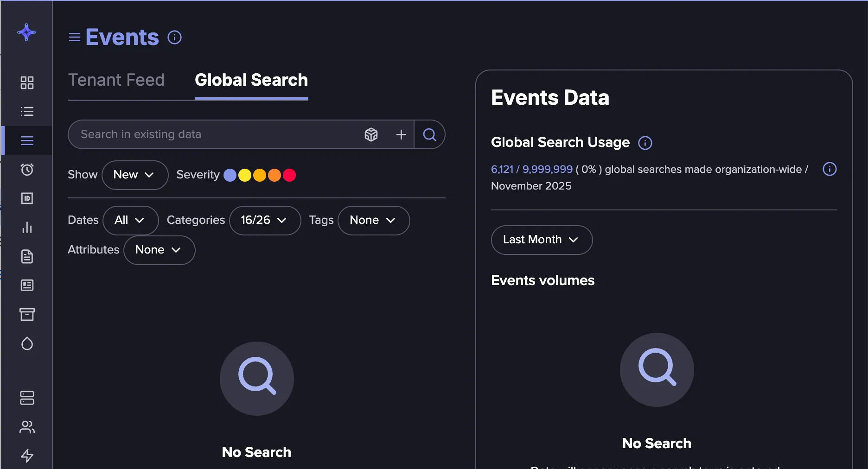Toggle the orange severity circle
Viewport: 868px width, 469px height.
[274, 175]
